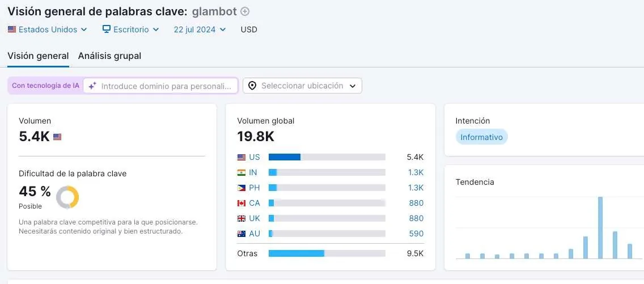The width and height of the screenshot is (644, 284).
Task: Click the Canada flag in global volume
Action: (x=241, y=203)
